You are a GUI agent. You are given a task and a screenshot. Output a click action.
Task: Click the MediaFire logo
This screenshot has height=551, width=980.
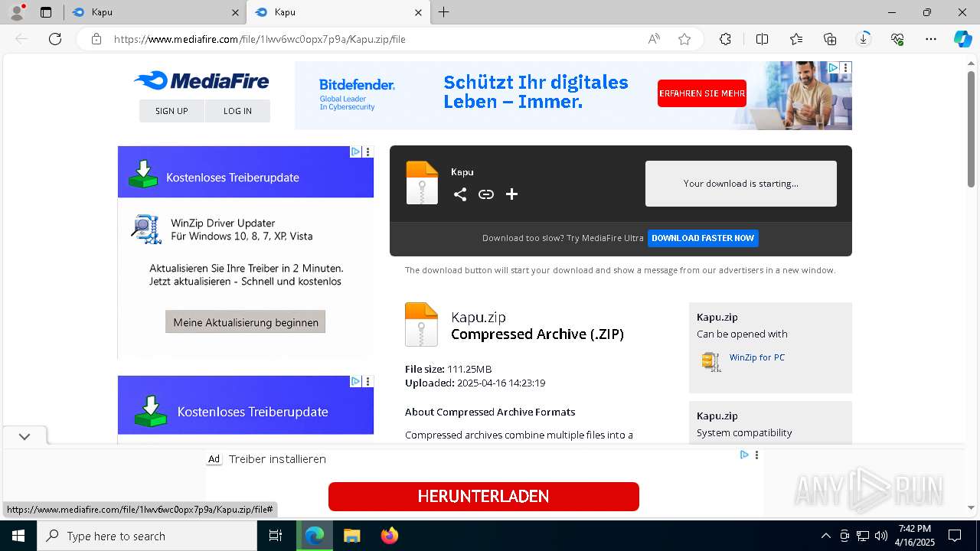[x=201, y=80]
